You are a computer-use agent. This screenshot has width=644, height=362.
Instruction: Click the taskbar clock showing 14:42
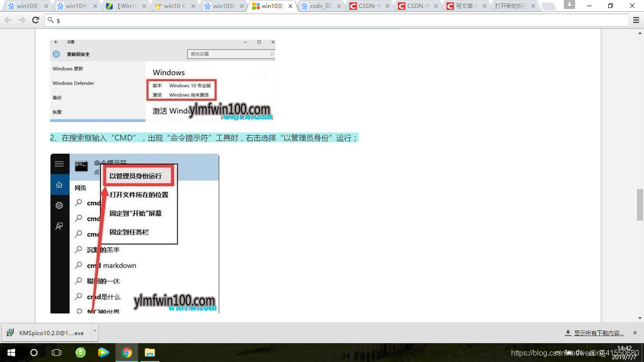624,353
